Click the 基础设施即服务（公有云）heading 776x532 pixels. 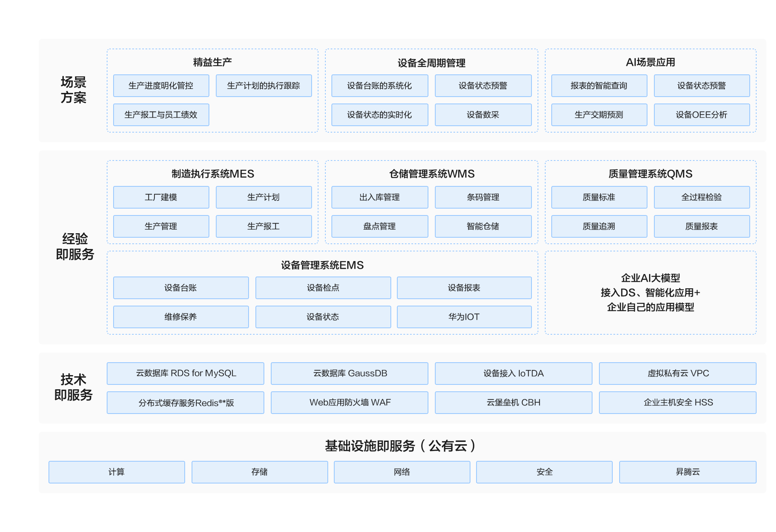click(x=401, y=446)
